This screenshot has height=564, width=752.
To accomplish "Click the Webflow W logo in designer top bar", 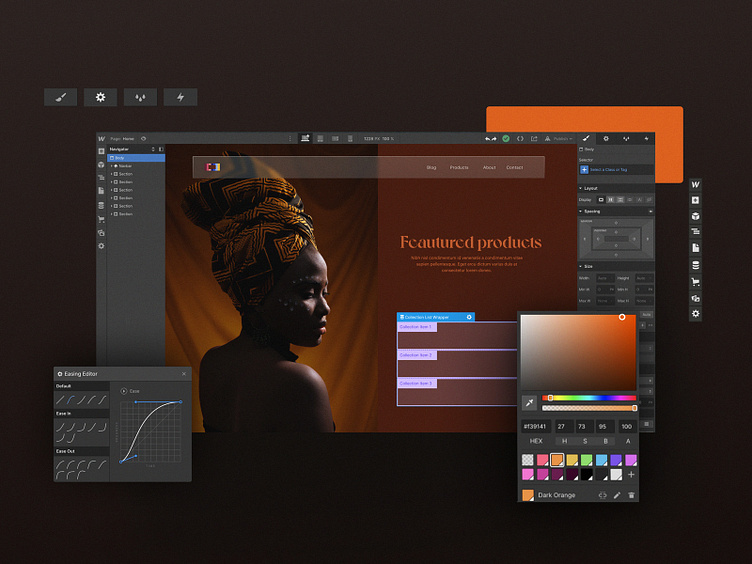I will (102, 139).
